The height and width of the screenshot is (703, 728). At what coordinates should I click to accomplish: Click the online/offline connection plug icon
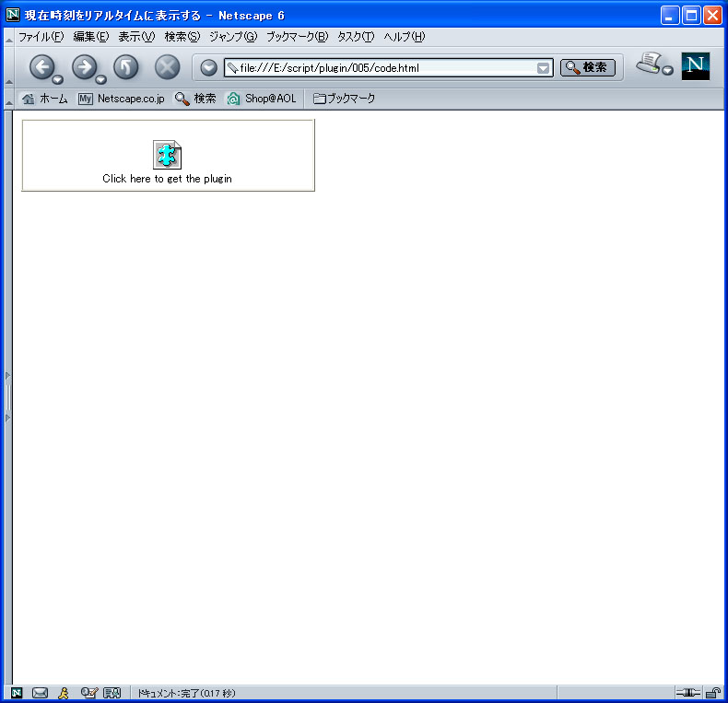(688, 693)
